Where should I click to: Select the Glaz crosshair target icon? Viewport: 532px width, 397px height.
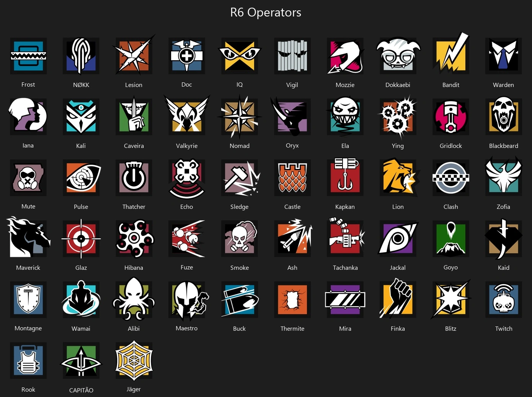81,238
